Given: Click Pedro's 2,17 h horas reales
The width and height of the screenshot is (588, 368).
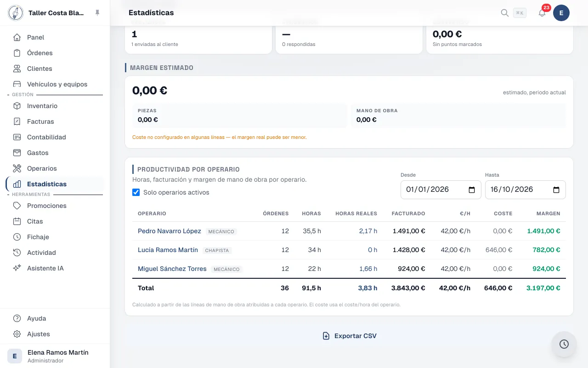Looking at the screenshot, I should pos(368,231).
